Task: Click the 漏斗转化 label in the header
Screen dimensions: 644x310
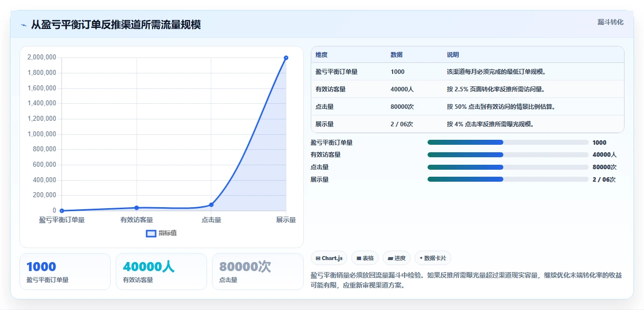Action: [611, 22]
